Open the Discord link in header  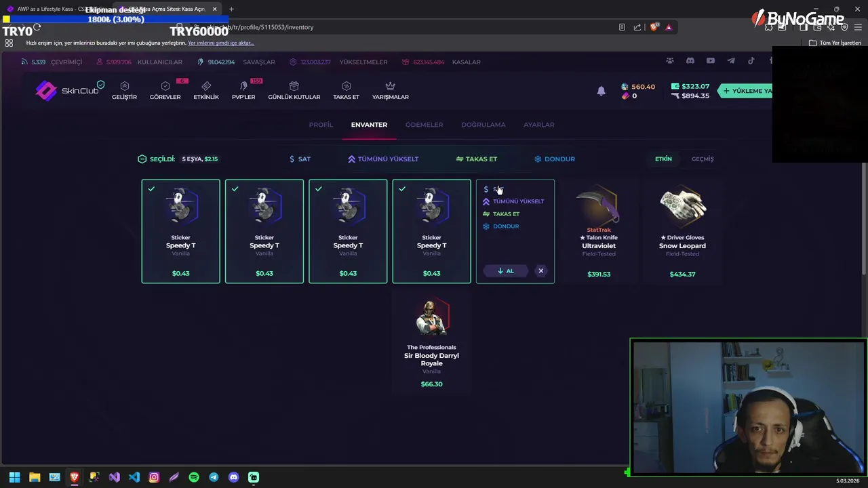pyautogui.click(x=690, y=61)
